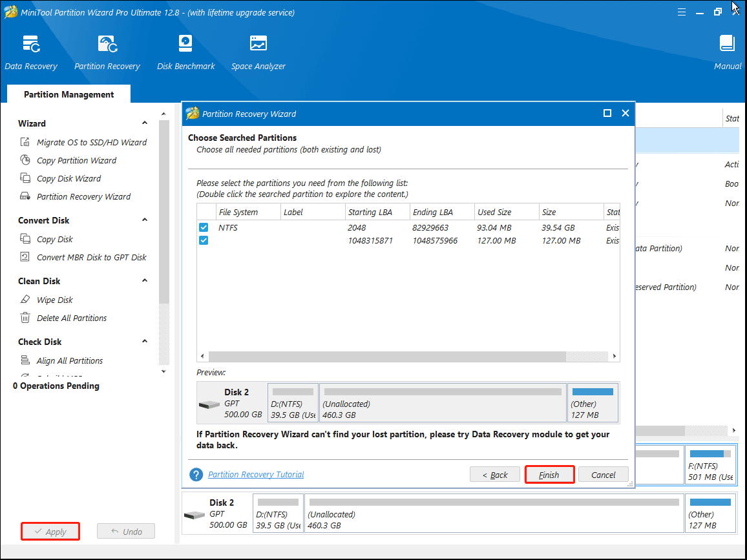Click Disk 2 drive icon in Preview
The width and height of the screenshot is (747, 560).
click(x=209, y=405)
